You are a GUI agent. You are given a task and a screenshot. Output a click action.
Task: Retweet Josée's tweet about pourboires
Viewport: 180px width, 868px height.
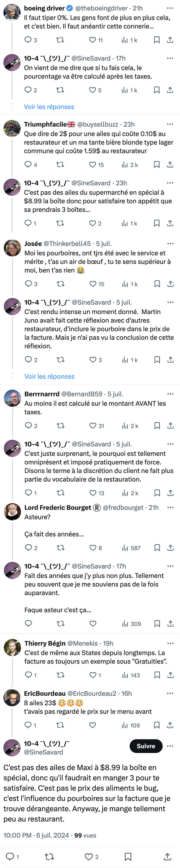[x=61, y=284]
